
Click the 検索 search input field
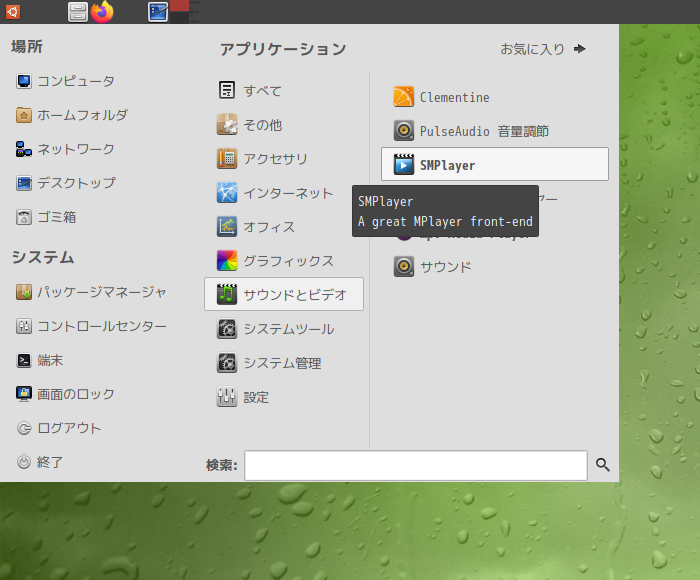pos(416,465)
